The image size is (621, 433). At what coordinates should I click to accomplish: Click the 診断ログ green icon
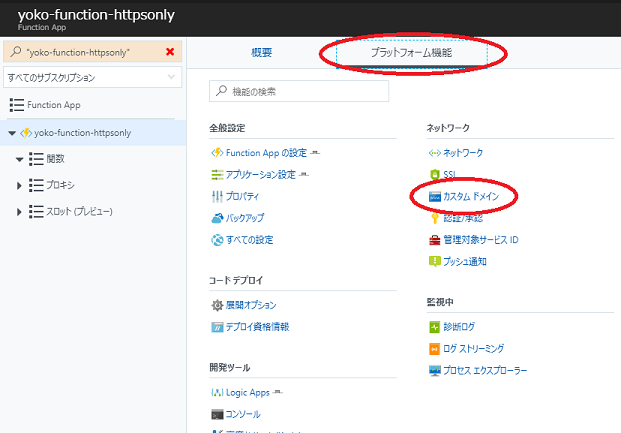tap(434, 327)
